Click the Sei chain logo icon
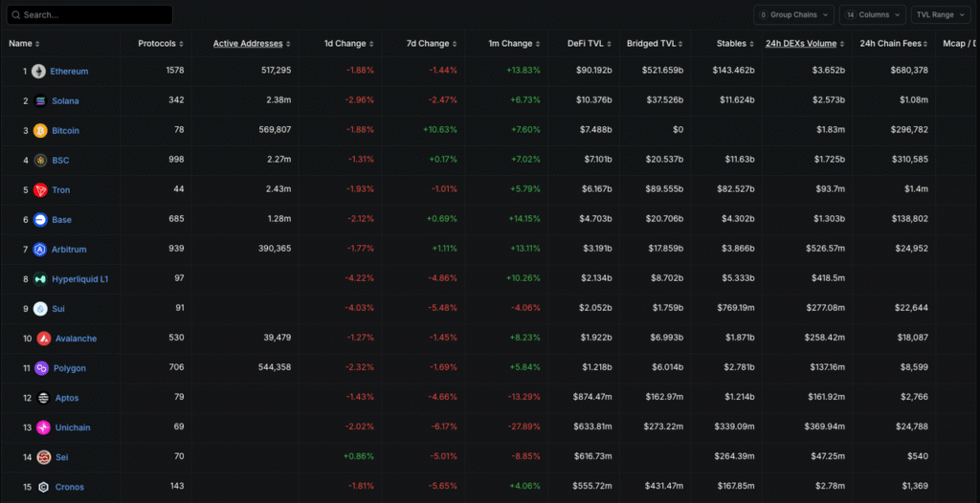Viewport: 980px width, 503px height. coord(44,457)
